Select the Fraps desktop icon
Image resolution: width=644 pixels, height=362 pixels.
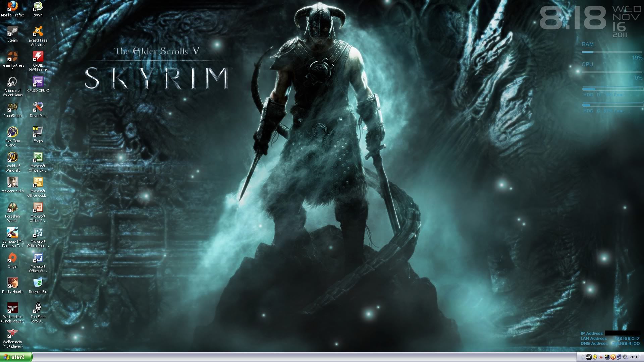coord(38,134)
